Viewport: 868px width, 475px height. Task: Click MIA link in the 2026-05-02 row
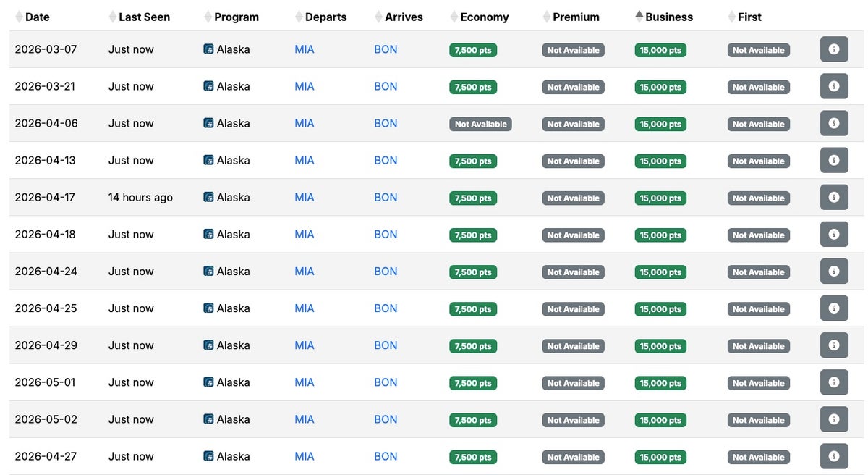(x=305, y=419)
